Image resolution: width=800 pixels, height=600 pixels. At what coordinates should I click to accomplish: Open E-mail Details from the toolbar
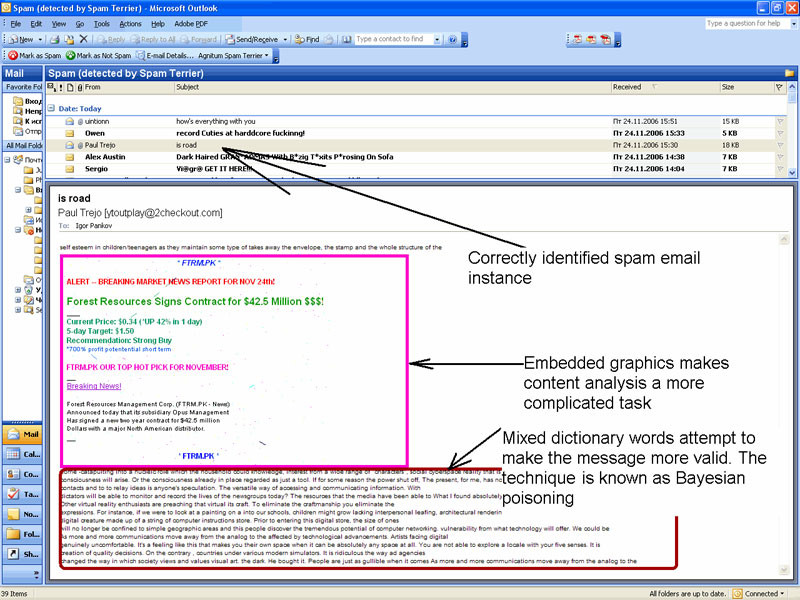[x=165, y=56]
